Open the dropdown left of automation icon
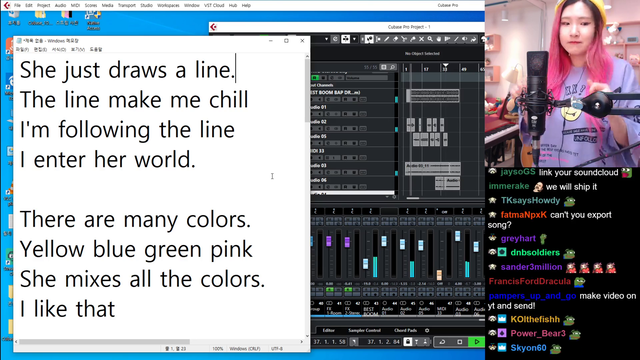Viewport: 640px width, 360px height. [326, 39]
